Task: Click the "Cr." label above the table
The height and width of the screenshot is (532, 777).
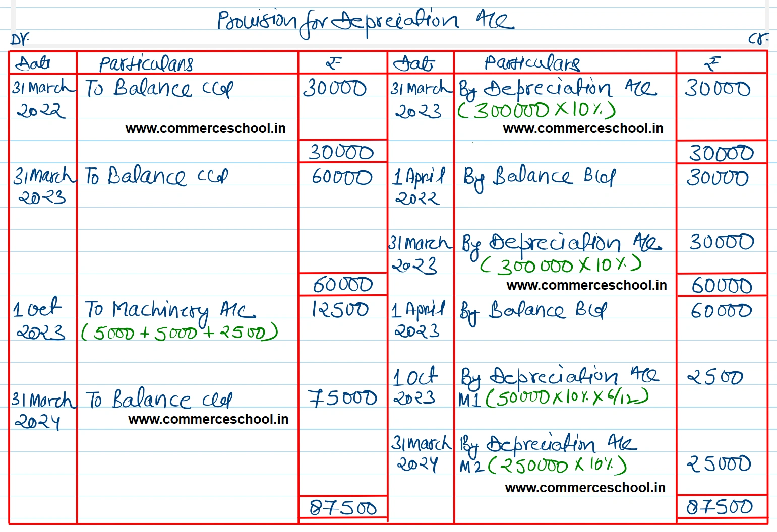Action: click(758, 39)
